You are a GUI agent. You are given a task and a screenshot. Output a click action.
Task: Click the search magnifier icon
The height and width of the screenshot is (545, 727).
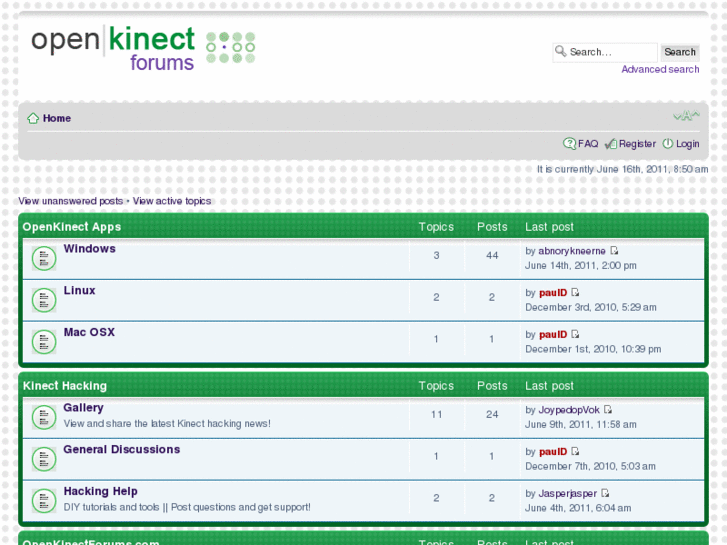561,51
